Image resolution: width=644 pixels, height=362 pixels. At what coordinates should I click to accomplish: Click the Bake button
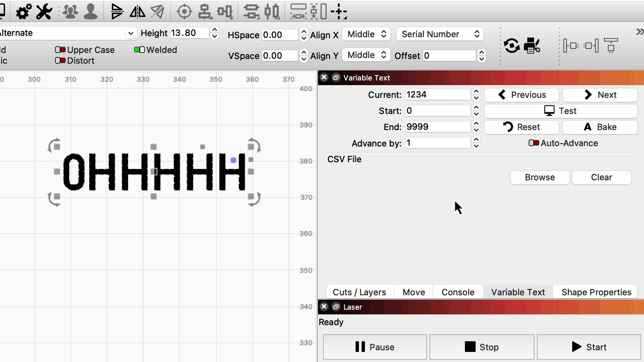[x=600, y=127]
